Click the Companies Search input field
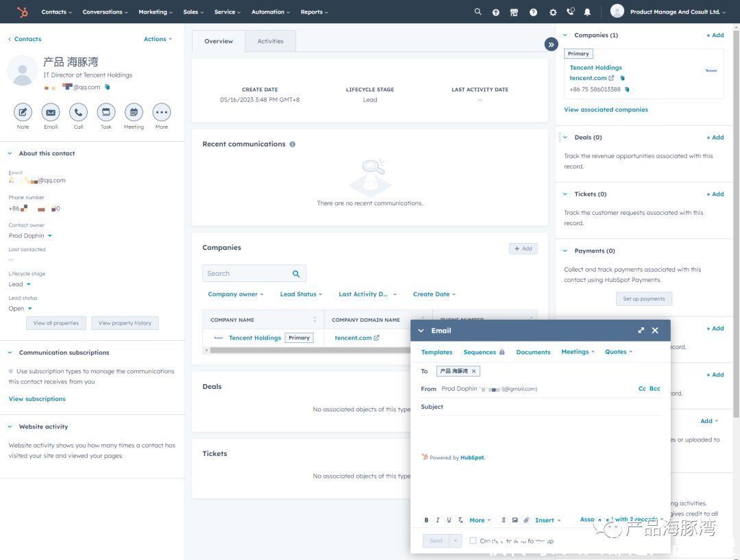 pos(254,273)
